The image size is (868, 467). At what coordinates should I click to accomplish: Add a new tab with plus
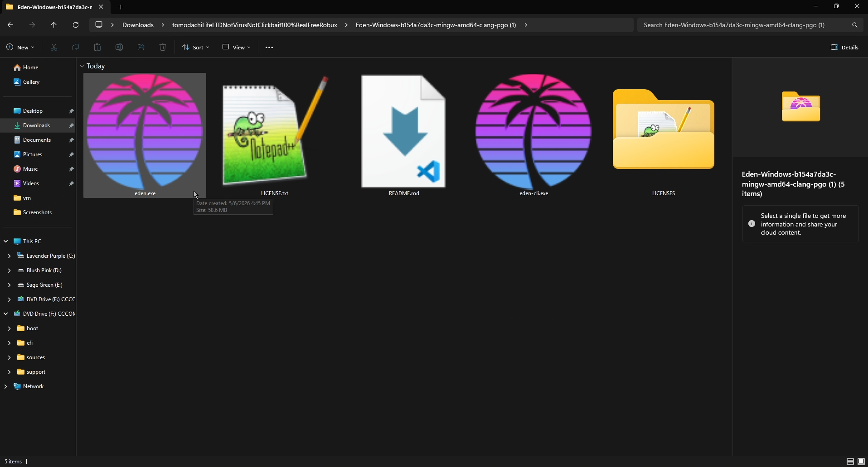coord(121,7)
